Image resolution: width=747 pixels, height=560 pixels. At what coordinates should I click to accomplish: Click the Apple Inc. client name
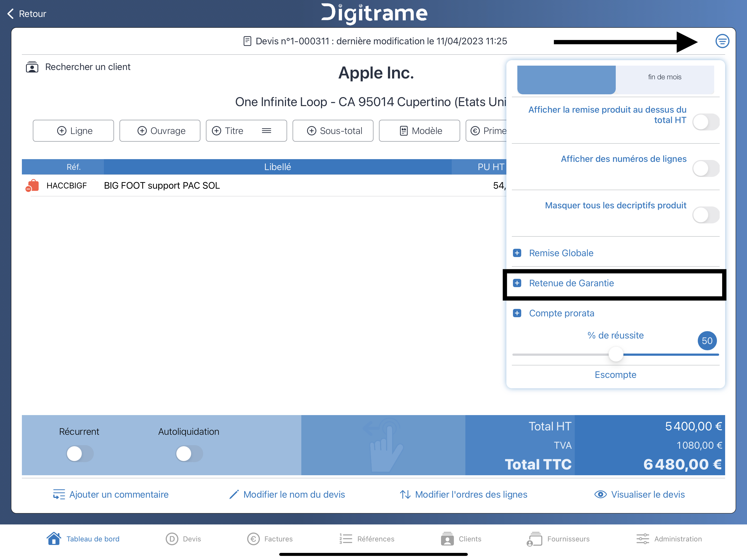[x=376, y=73]
